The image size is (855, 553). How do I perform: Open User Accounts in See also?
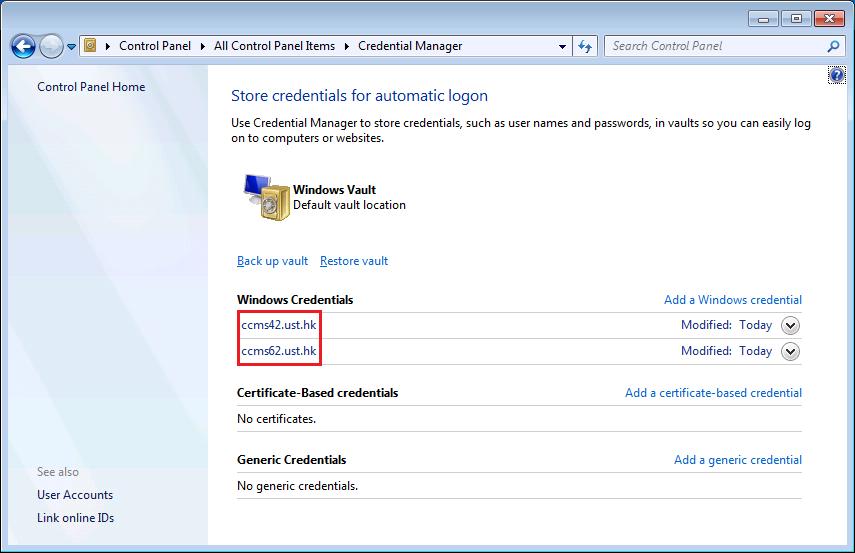(x=75, y=495)
